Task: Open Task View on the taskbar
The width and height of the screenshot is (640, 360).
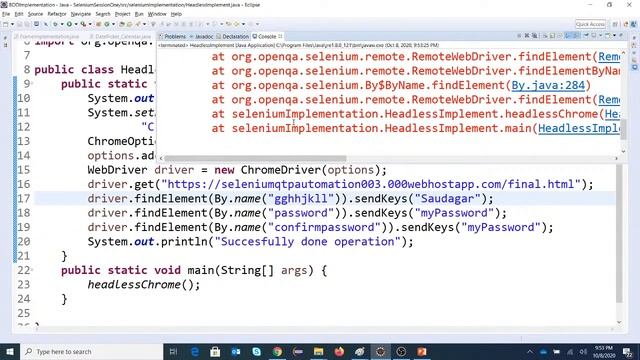Action: (x=173, y=351)
